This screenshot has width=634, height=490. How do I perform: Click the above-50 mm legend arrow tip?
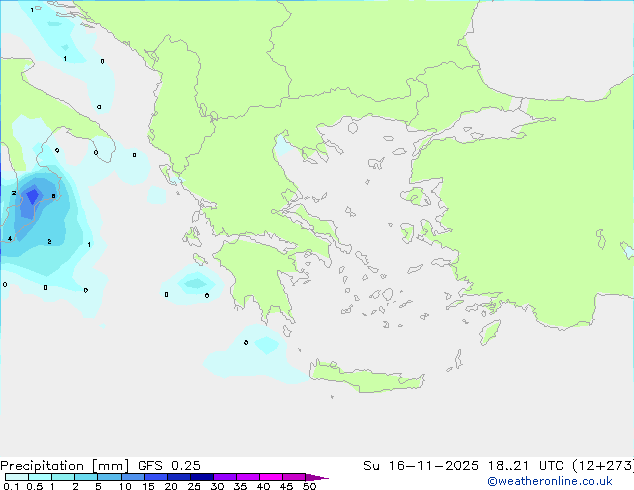pyautogui.click(x=317, y=477)
